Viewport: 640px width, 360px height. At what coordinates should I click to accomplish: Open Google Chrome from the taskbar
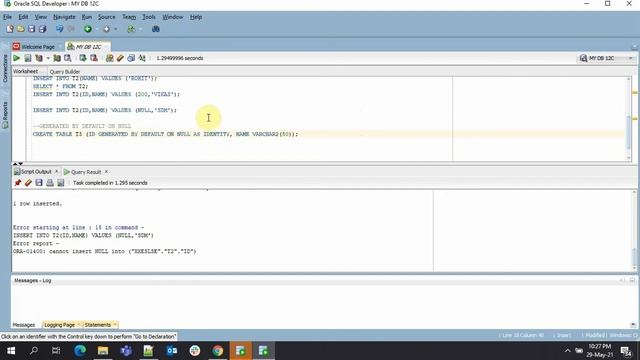click(x=218, y=351)
